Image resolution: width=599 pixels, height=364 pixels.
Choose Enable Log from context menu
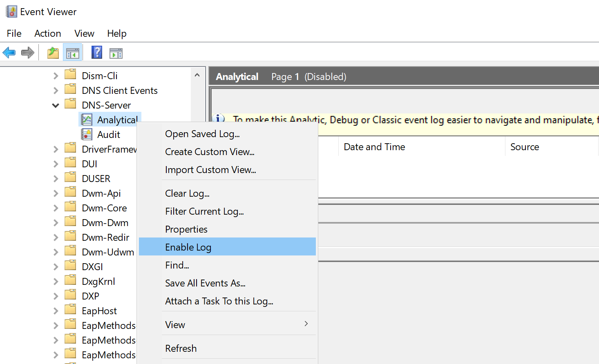click(188, 247)
